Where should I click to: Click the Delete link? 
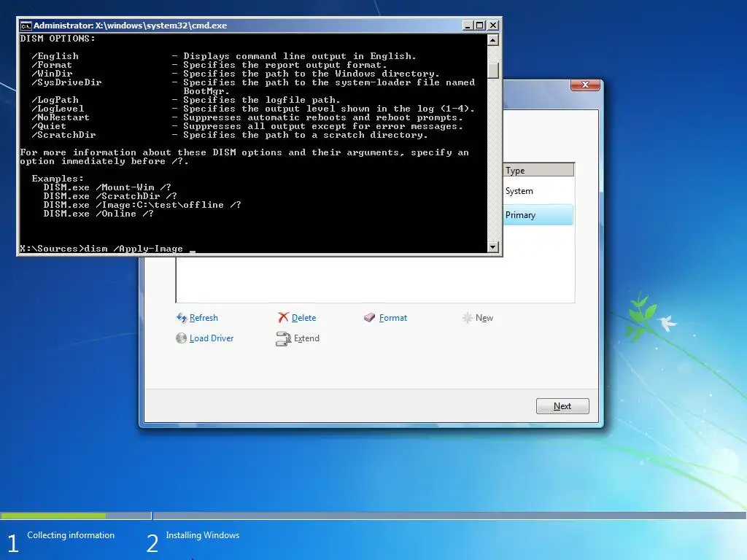click(303, 318)
